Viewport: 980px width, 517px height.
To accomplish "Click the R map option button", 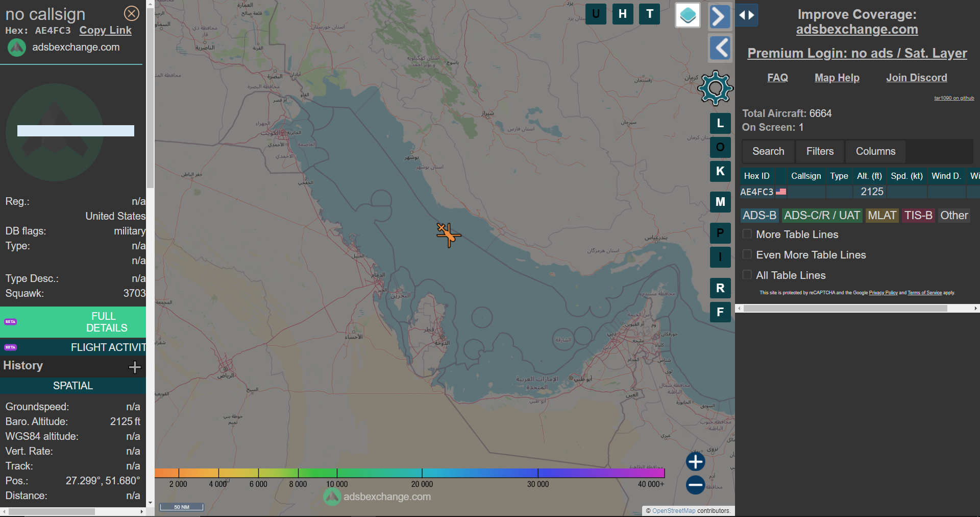I will coord(720,288).
